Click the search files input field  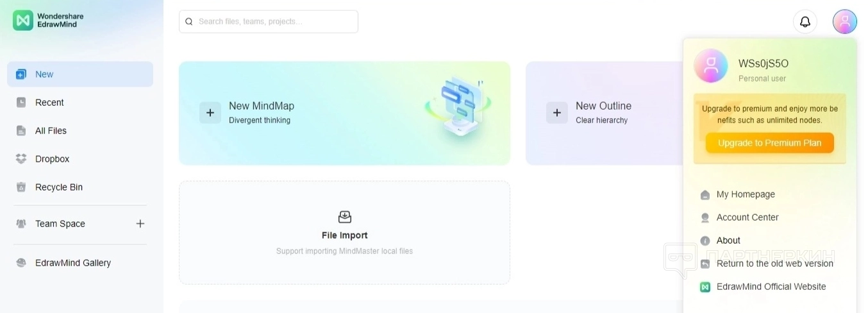269,22
